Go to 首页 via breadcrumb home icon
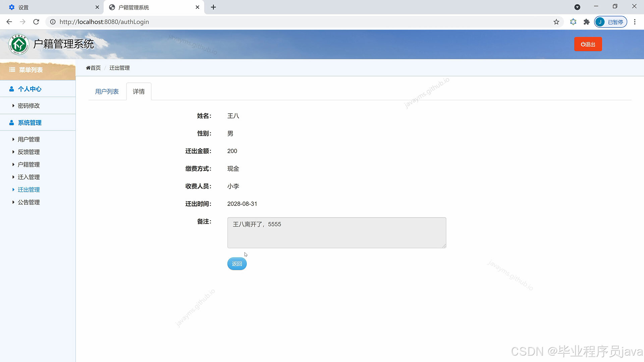The image size is (644, 362). (x=93, y=68)
